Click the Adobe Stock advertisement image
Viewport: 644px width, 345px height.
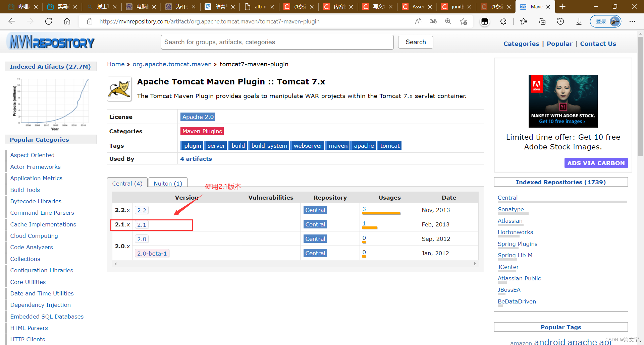(563, 101)
